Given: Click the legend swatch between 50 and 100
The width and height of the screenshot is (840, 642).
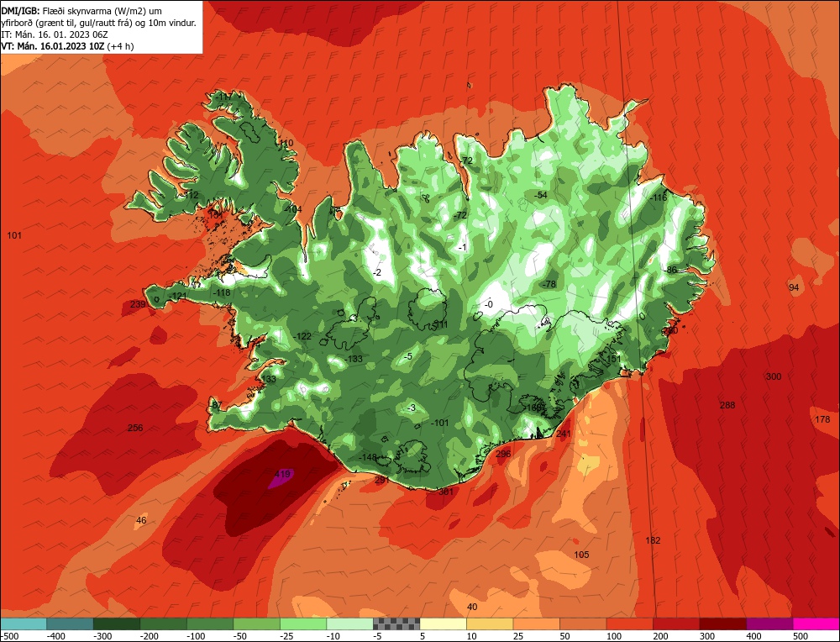Looking at the screenshot, I should [583, 624].
